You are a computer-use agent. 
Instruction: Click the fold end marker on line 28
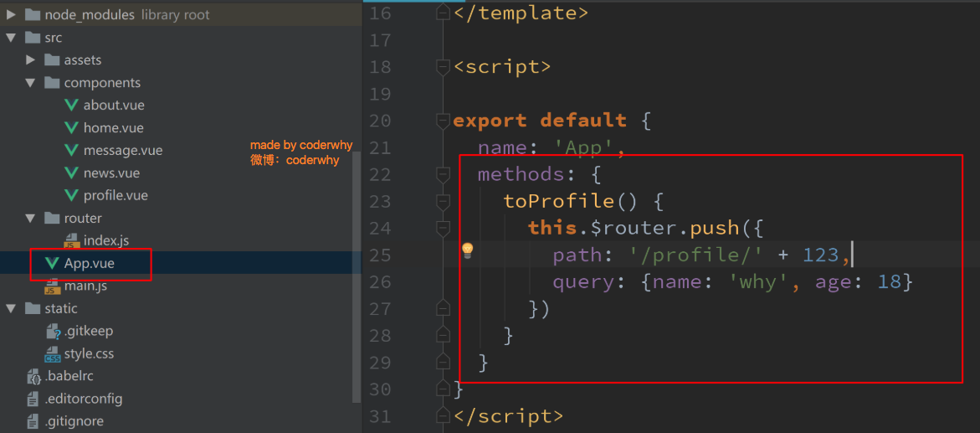(x=443, y=336)
